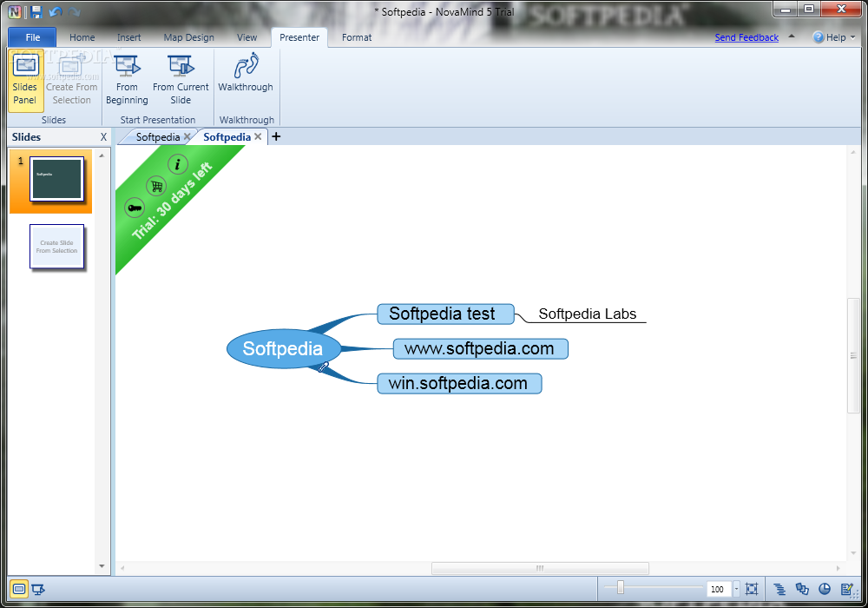Click the NovaMind application logo icon
The image size is (868, 608).
[15, 11]
